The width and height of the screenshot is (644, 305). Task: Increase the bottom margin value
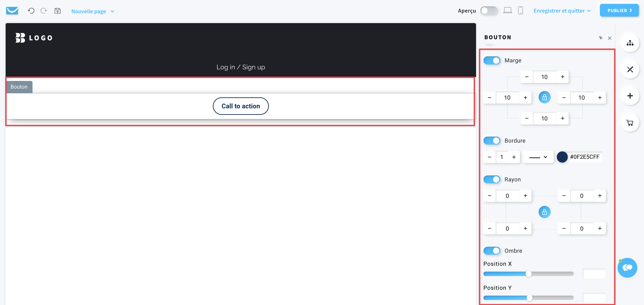coord(563,118)
